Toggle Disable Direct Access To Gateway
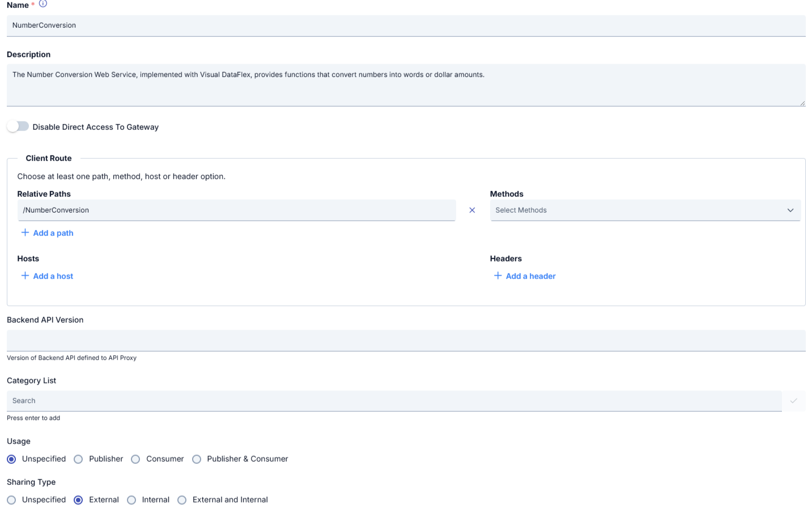Image resolution: width=812 pixels, height=524 pixels. pyautogui.click(x=18, y=126)
